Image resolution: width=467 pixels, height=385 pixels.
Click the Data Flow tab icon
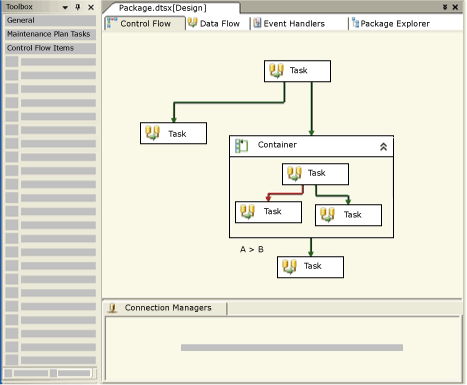tap(192, 23)
